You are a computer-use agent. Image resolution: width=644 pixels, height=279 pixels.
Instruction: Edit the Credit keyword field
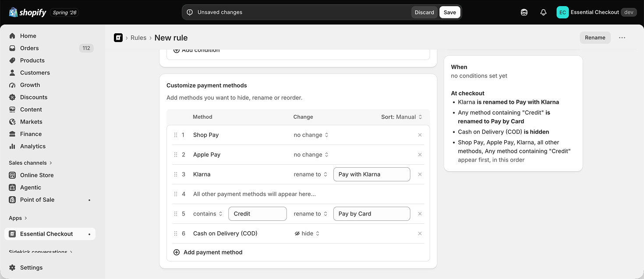click(258, 214)
